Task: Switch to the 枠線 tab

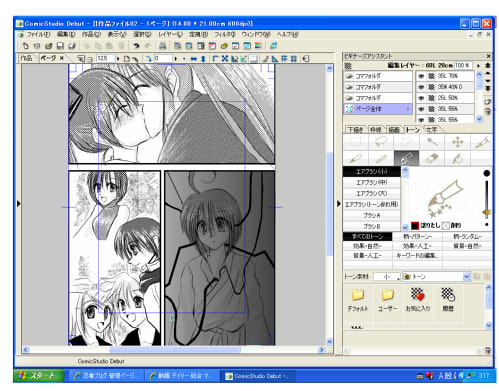Action: tap(376, 130)
